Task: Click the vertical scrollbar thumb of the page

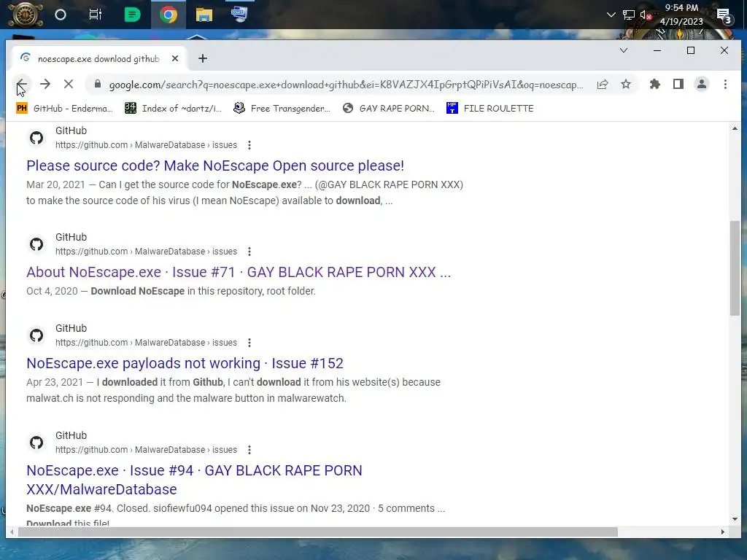Action: (734, 268)
